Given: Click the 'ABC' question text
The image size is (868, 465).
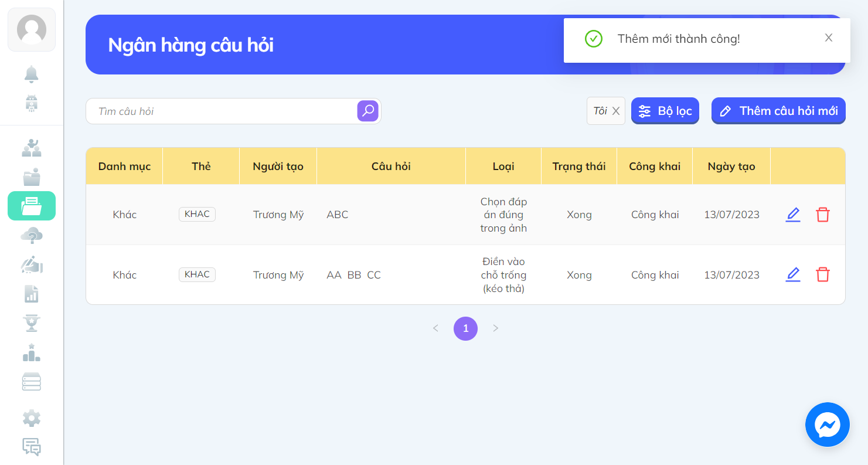Looking at the screenshot, I should (338, 215).
